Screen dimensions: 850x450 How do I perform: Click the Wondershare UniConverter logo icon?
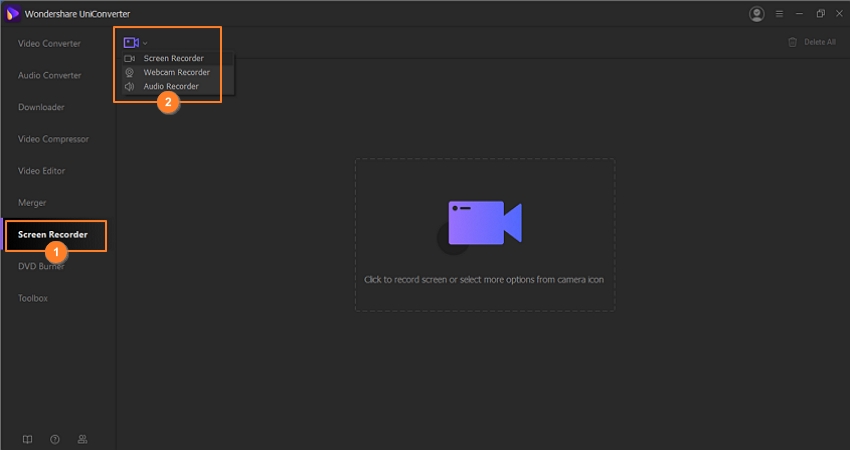click(12, 14)
